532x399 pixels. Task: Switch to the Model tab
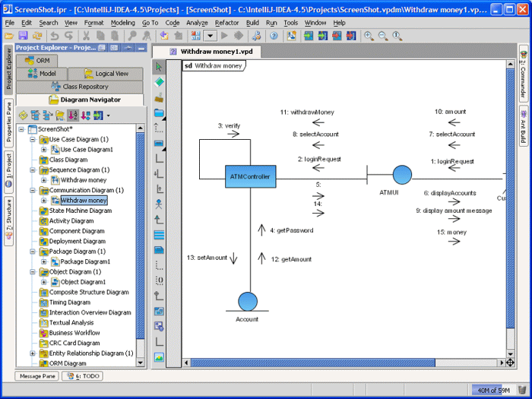42,74
